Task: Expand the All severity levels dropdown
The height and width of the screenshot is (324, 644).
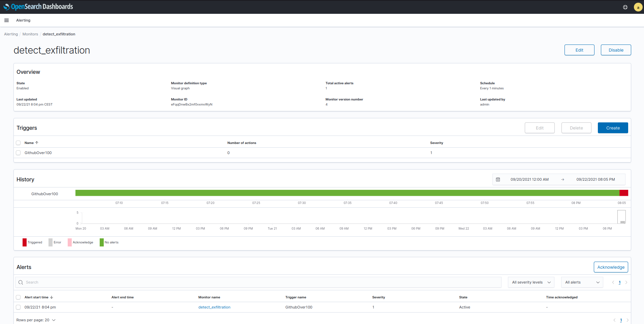Action: (x=531, y=283)
